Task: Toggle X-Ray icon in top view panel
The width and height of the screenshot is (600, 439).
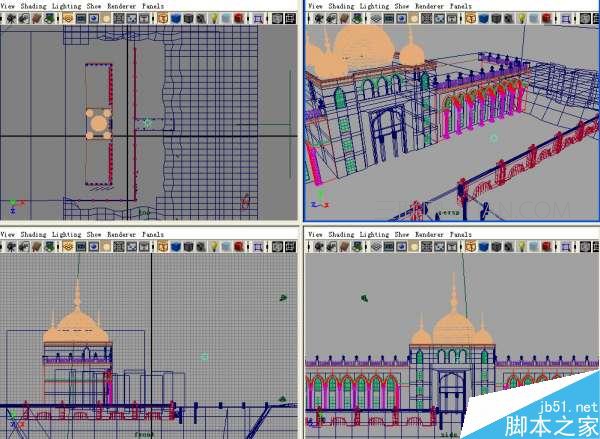Action: (x=277, y=18)
